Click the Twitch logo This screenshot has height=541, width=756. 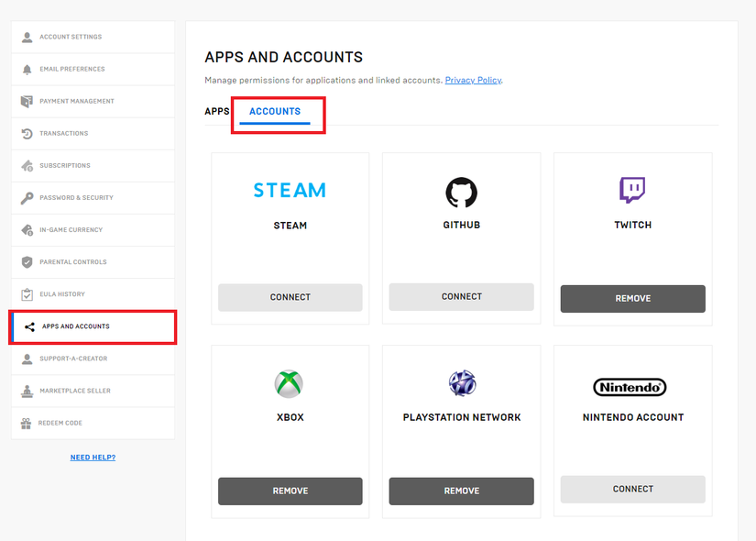coord(632,190)
